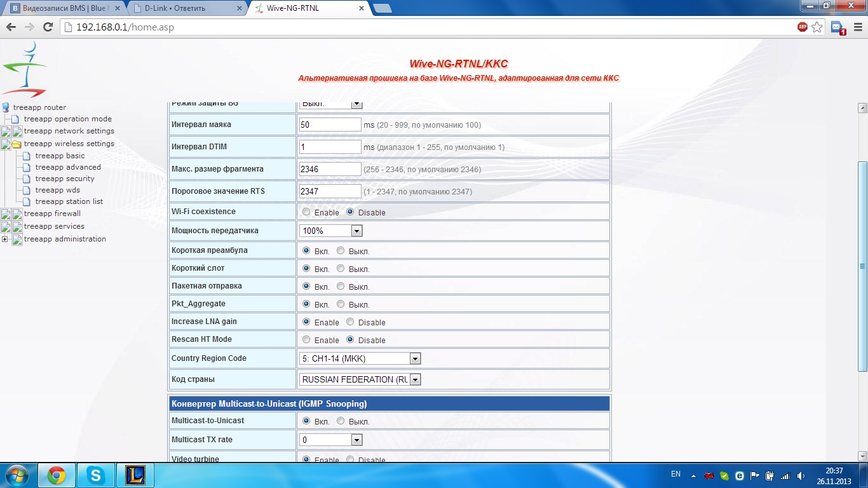Expand the treeapp network settings node

tap(5, 132)
